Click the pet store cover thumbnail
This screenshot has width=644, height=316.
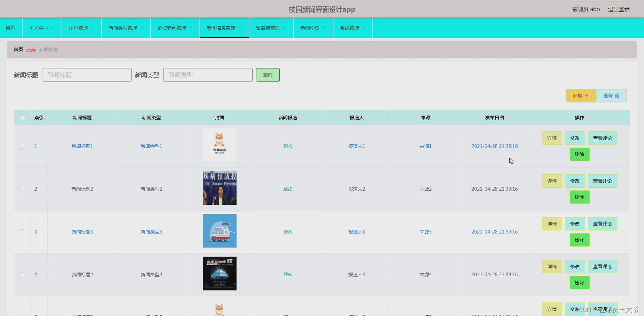219,145
